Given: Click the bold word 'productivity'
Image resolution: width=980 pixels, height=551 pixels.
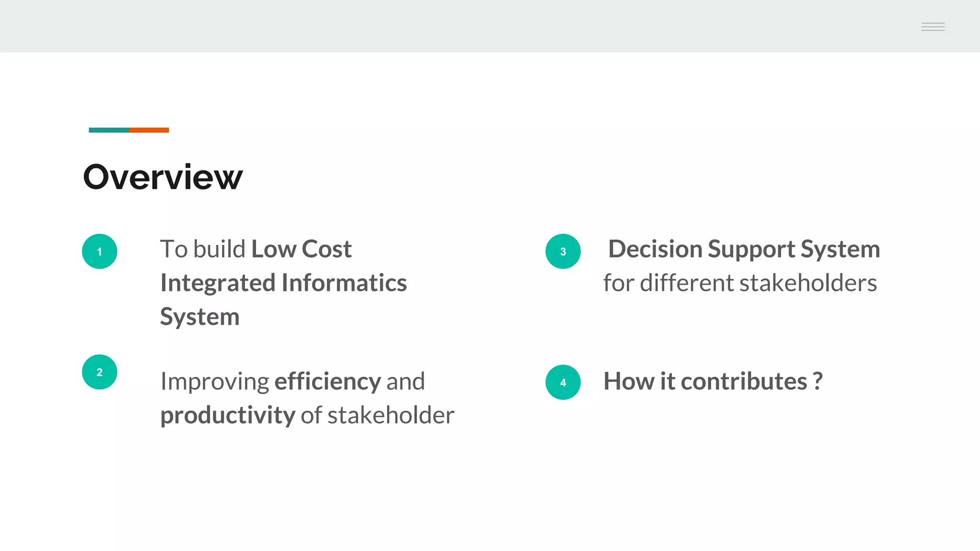Looking at the screenshot, I should tap(228, 415).
